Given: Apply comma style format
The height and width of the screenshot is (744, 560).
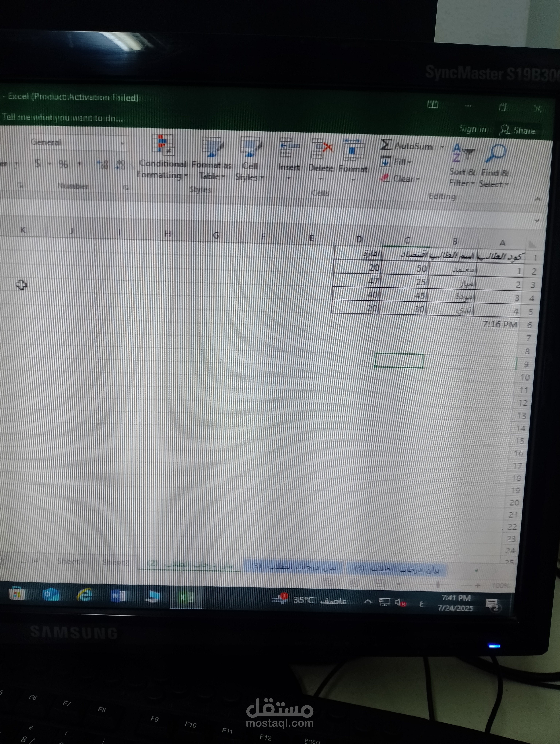Looking at the screenshot, I should point(79,164).
